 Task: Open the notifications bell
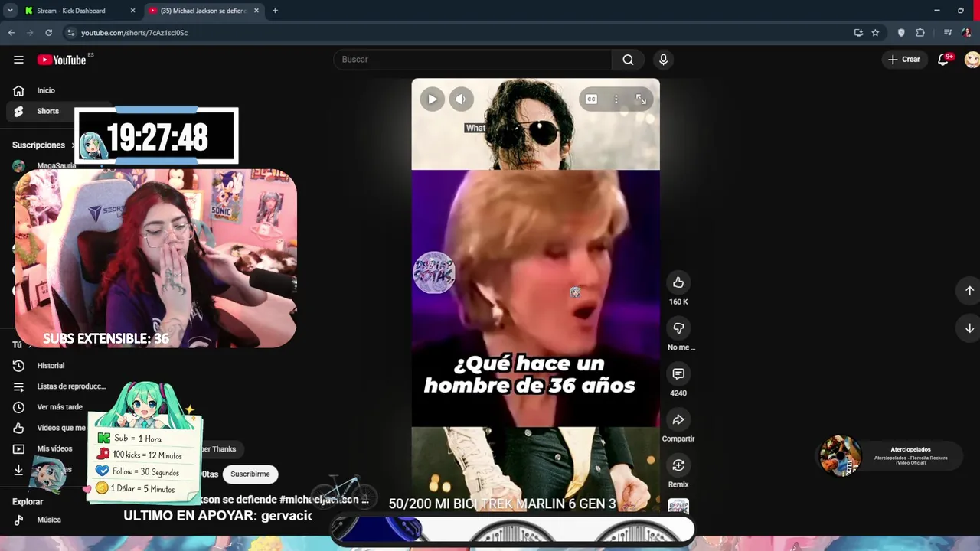click(944, 60)
